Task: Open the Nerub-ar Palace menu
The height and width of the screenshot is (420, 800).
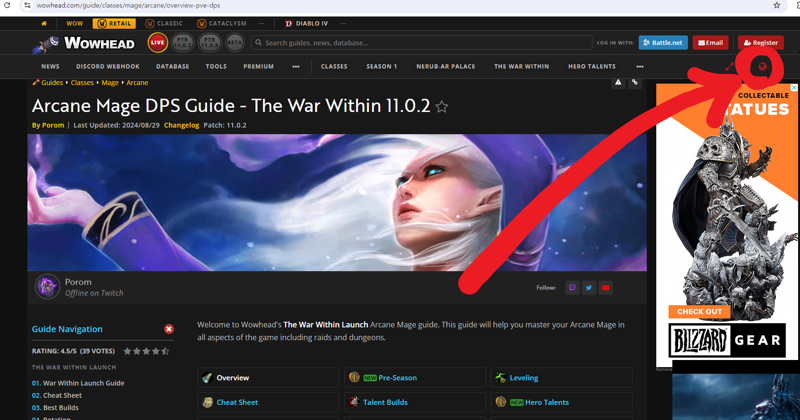Action: (x=445, y=66)
